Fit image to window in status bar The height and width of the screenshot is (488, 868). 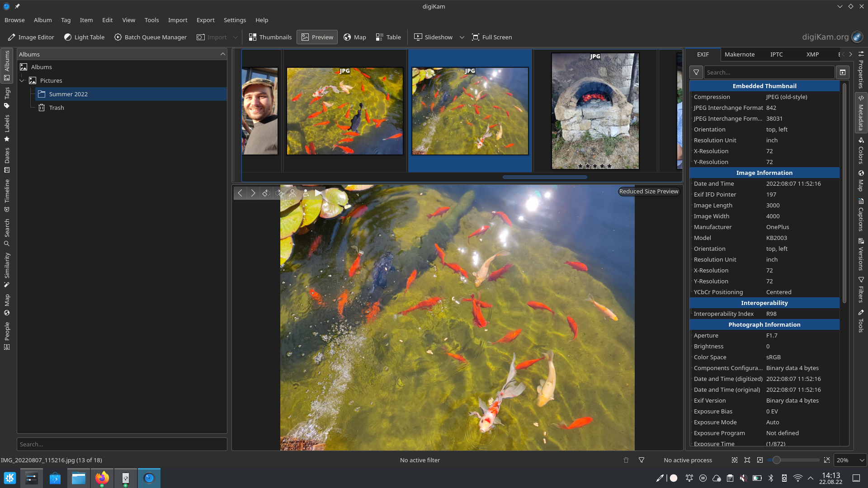[x=735, y=460]
